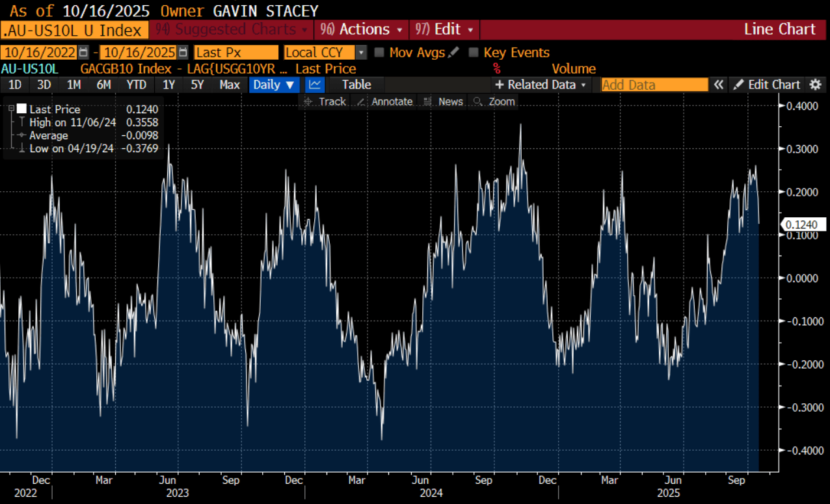Switch to the Table view tab
This screenshot has height=504, width=830.
[356, 85]
